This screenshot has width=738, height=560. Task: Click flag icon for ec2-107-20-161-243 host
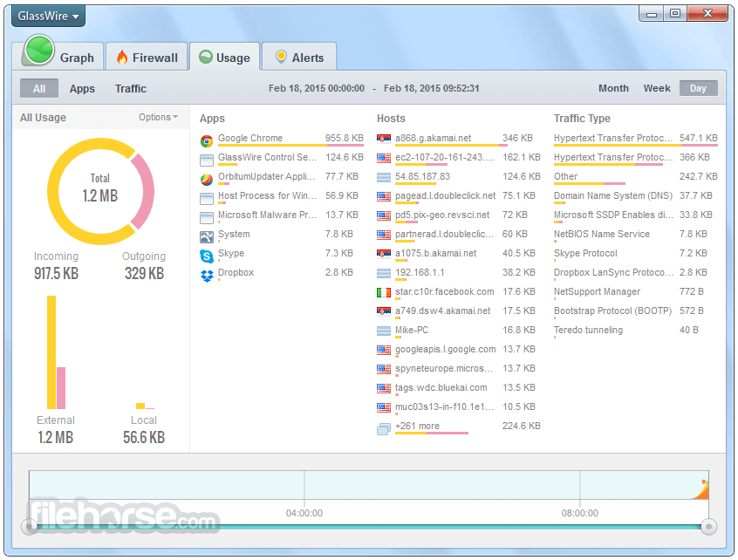[x=384, y=158]
